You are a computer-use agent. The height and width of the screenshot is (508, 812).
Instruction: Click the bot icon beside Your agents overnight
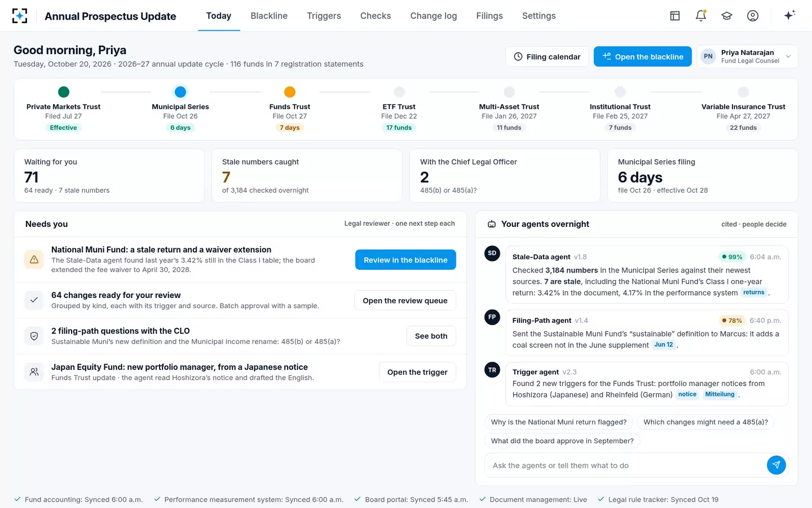tap(492, 224)
